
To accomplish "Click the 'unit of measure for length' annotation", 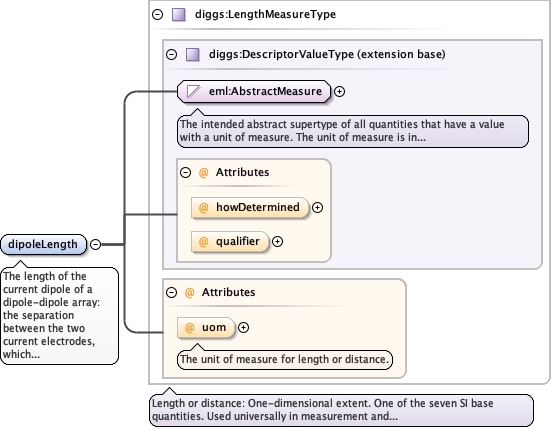I will (284, 360).
